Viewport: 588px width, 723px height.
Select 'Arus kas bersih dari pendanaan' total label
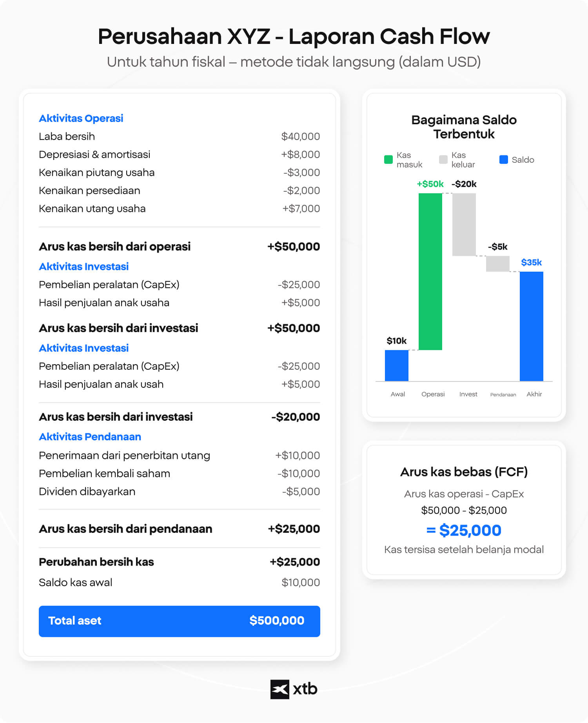tap(125, 529)
